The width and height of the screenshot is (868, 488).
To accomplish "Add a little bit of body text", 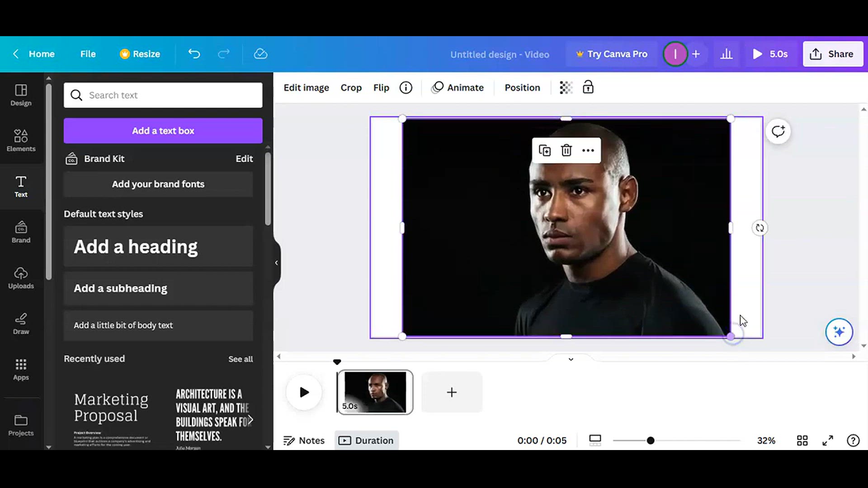I will click(x=158, y=325).
